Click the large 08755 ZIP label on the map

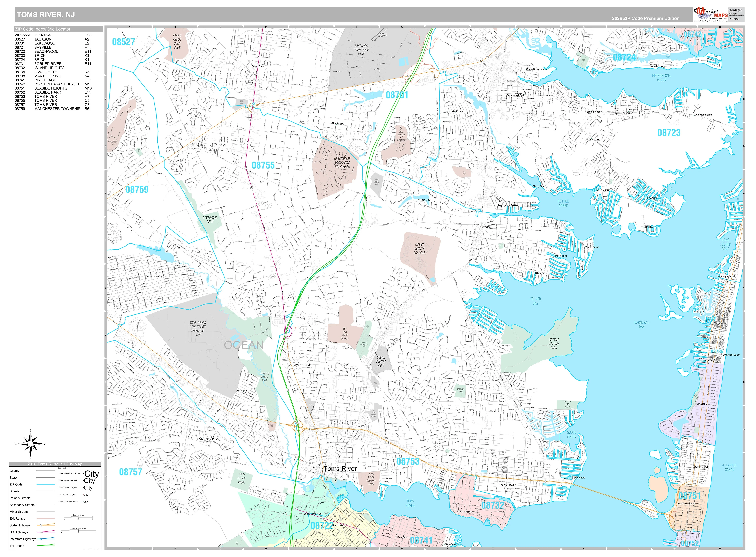[x=263, y=165]
